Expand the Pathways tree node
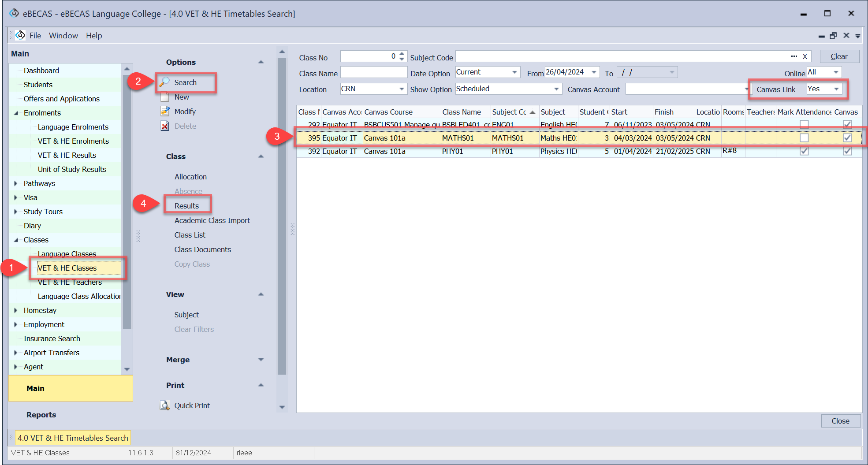This screenshot has width=868, height=465. click(16, 183)
